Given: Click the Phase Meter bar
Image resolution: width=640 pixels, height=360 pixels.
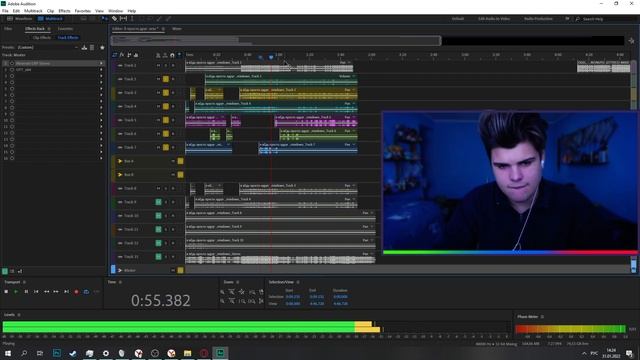Looking at the screenshot, I should tap(570, 329).
